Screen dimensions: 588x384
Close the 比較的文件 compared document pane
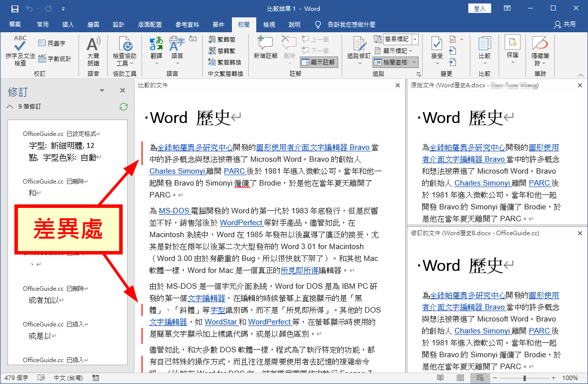pyautogui.click(x=398, y=85)
